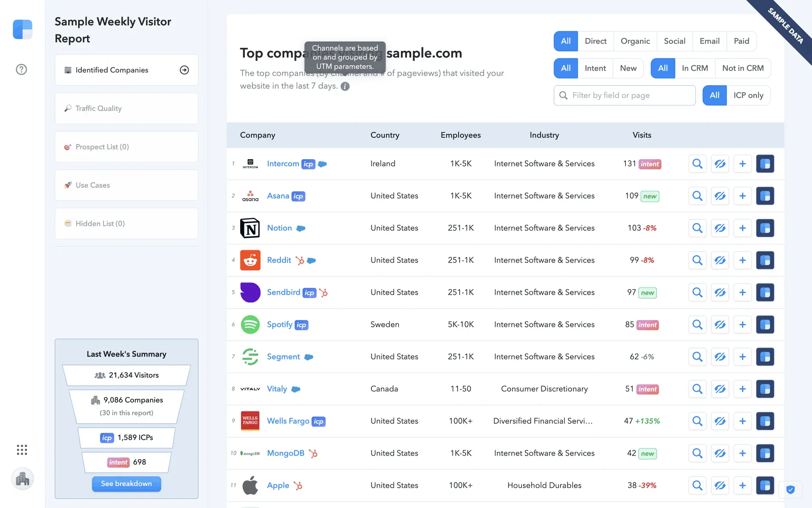The width and height of the screenshot is (812, 508).
Task: Select the Not in CRM filter
Action: [x=742, y=68]
